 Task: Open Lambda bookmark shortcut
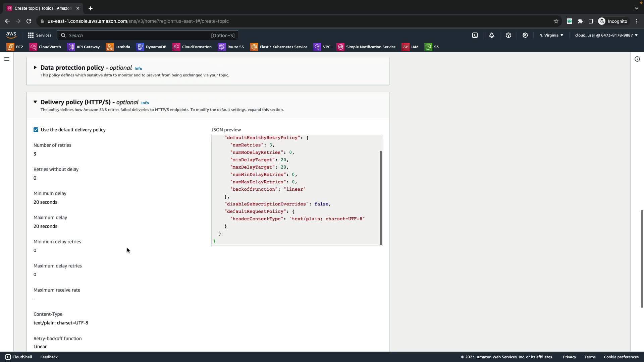pos(118,47)
